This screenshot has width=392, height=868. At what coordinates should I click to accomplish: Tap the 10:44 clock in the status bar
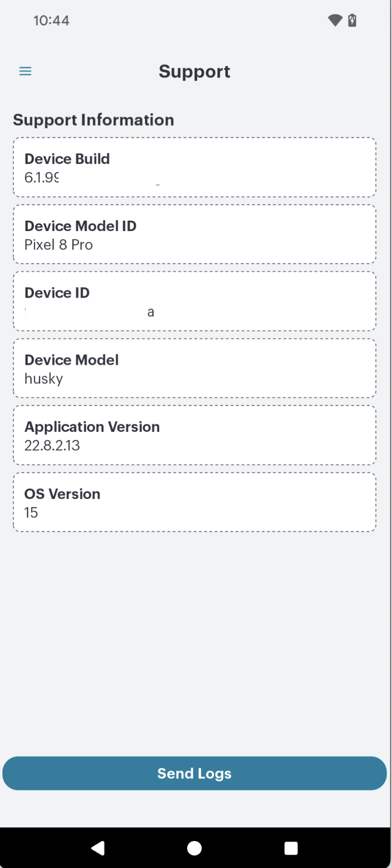52,20
